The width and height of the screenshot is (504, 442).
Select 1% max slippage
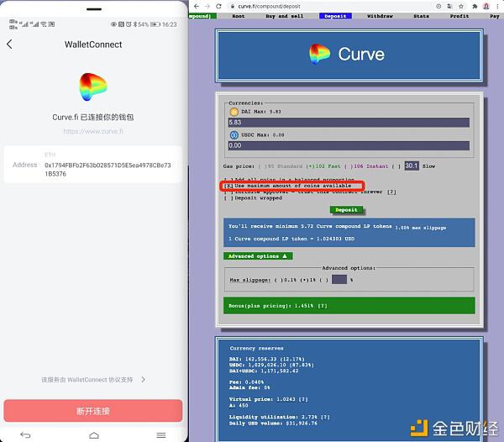click(307, 280)
